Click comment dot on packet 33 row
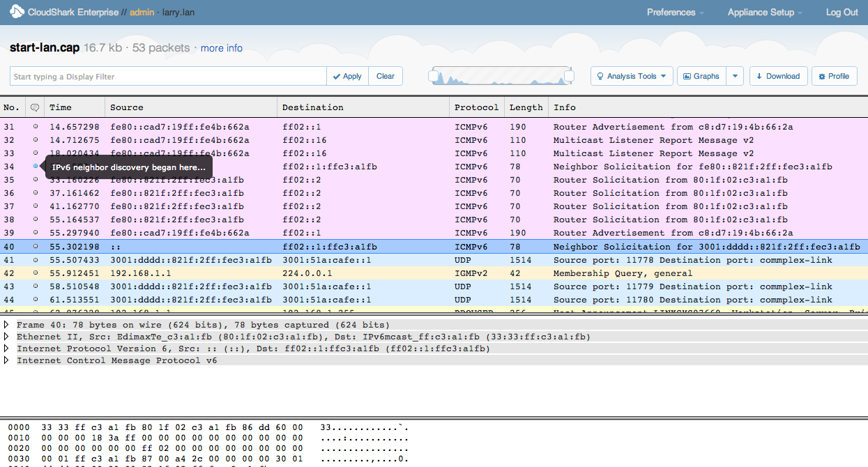The width and height of the screenshot is (868, 467). (36, 153)
